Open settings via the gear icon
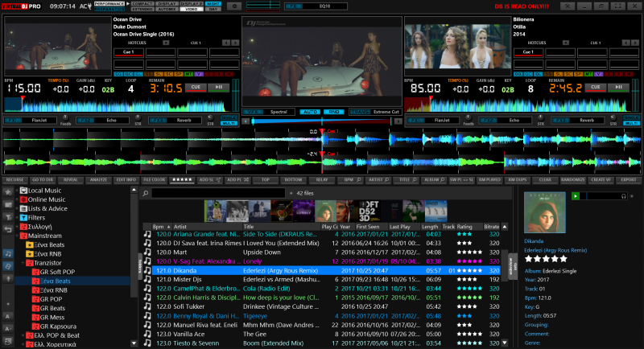This screenshot has width=644, height=349. click(234, 6)
